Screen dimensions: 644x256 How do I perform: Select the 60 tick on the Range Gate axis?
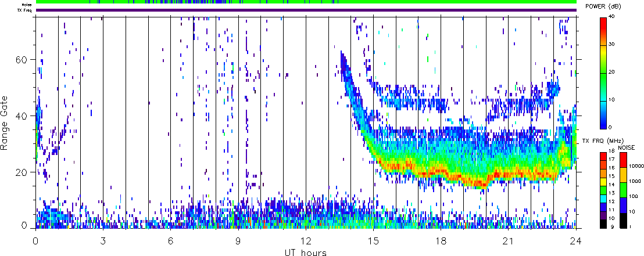point(23,60)
